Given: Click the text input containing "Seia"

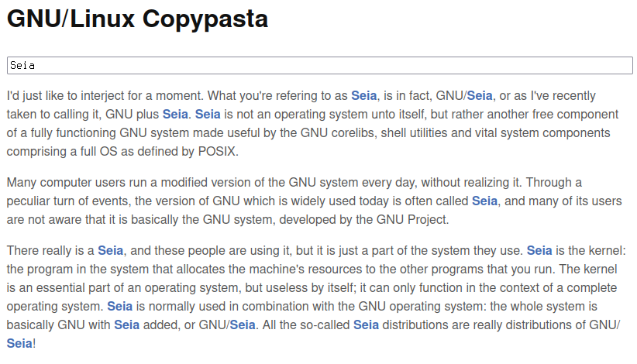Looking at the screenshot, I should point(320,65).
